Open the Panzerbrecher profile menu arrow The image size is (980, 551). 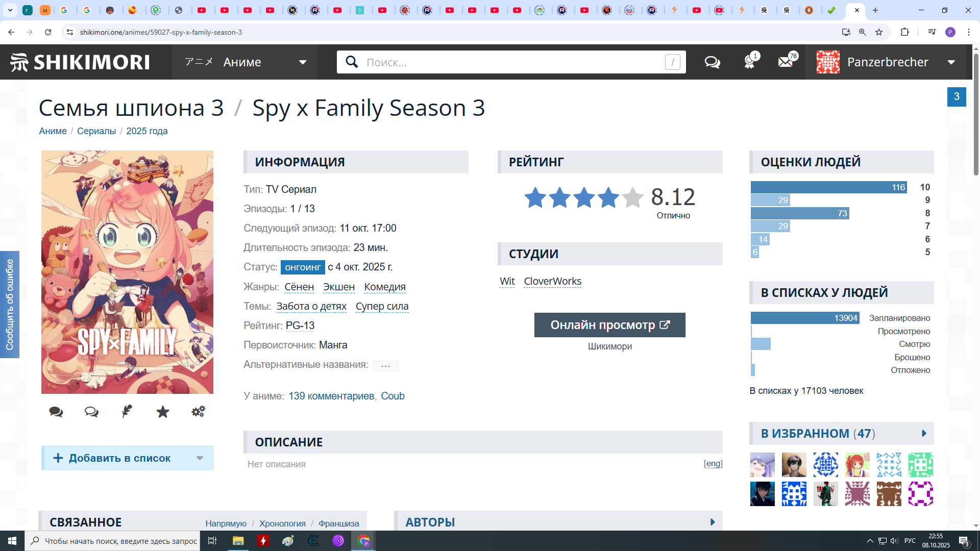[951, 62]
